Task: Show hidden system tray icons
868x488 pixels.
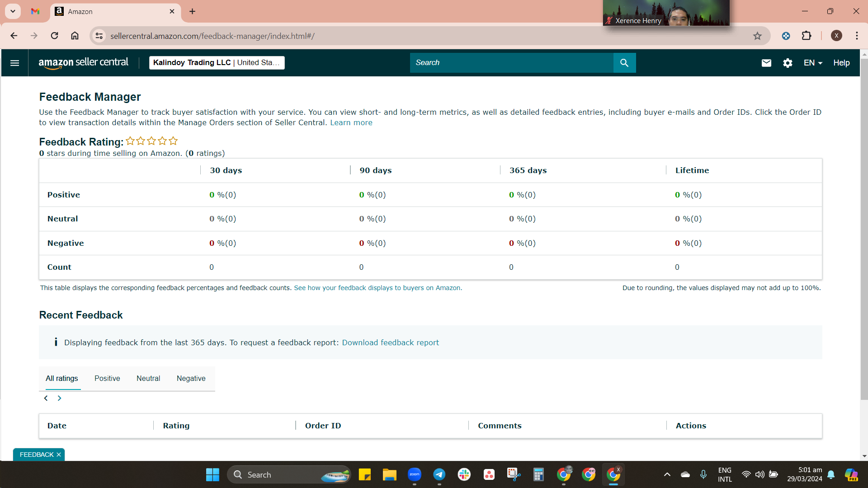Action: (667, 474)
